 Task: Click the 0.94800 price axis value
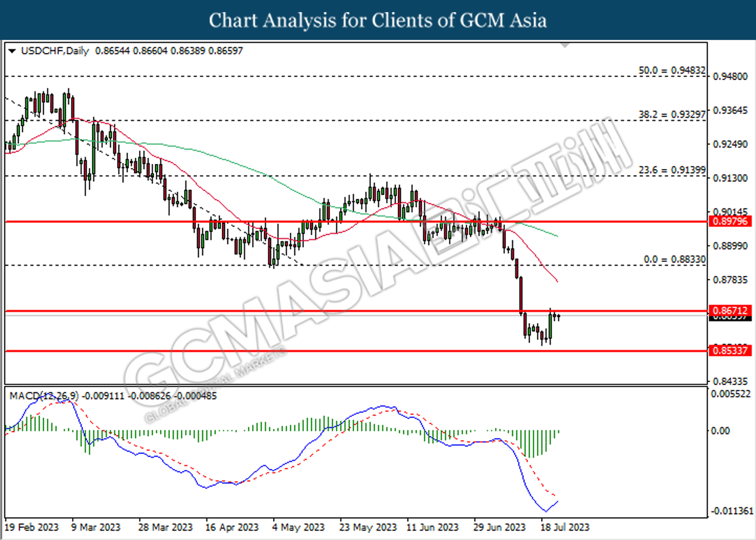tap(730, 77)
